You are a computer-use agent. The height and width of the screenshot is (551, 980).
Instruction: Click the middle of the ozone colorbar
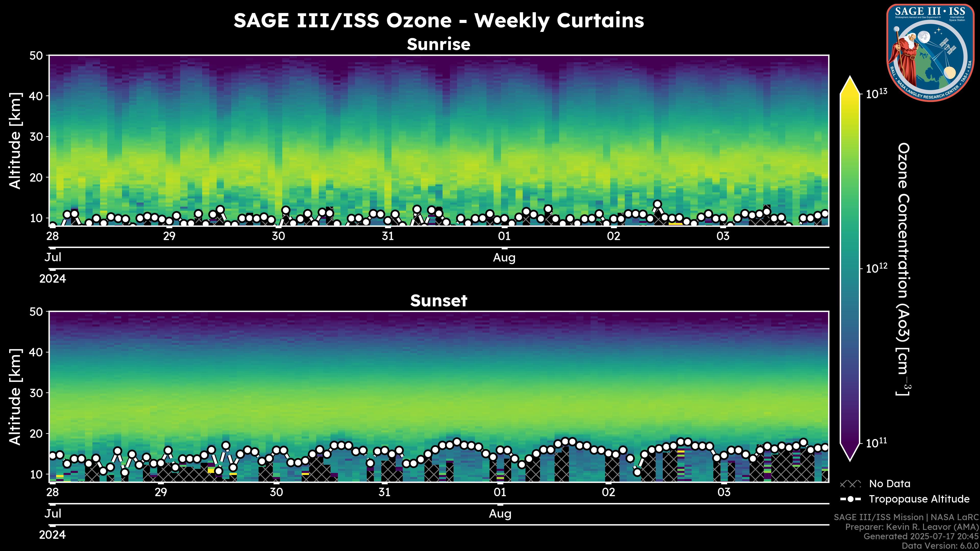pos(850,268)
